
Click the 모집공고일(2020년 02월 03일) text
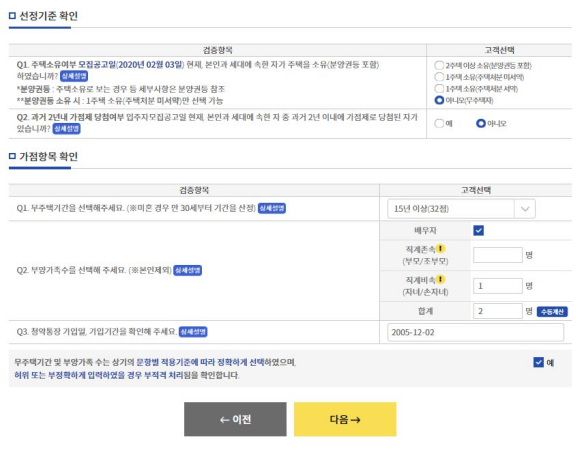131,65
